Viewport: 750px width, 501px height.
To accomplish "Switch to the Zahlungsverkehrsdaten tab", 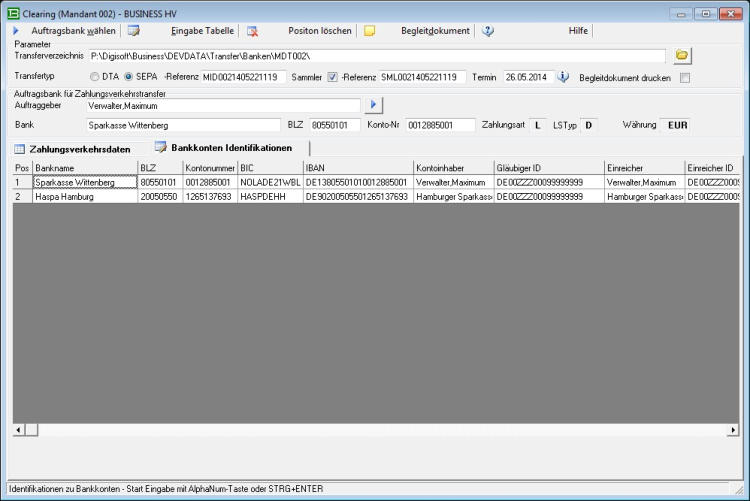I will click(73, 149).
